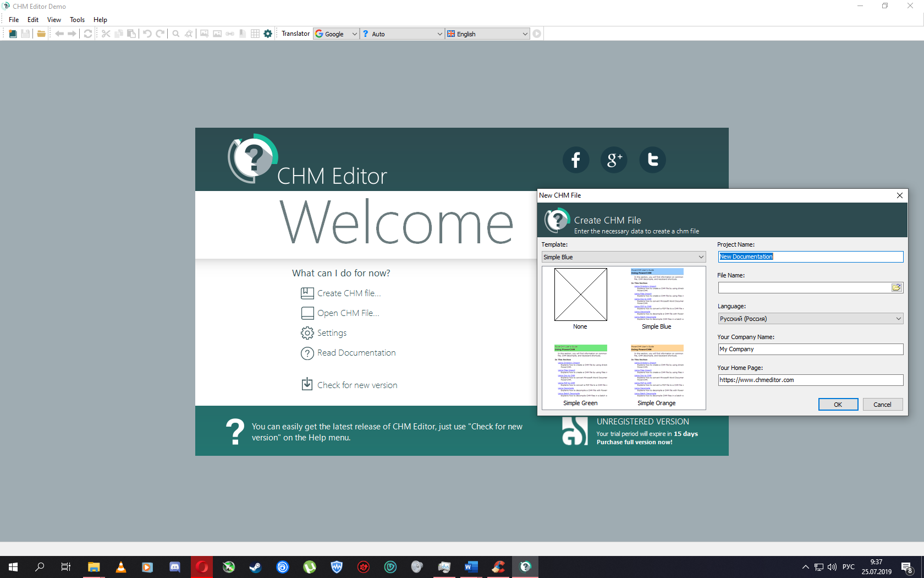This screenshot has width=924, height=578.
Task: Click the Your Home Page field
Action: click(x=811, y=380)
